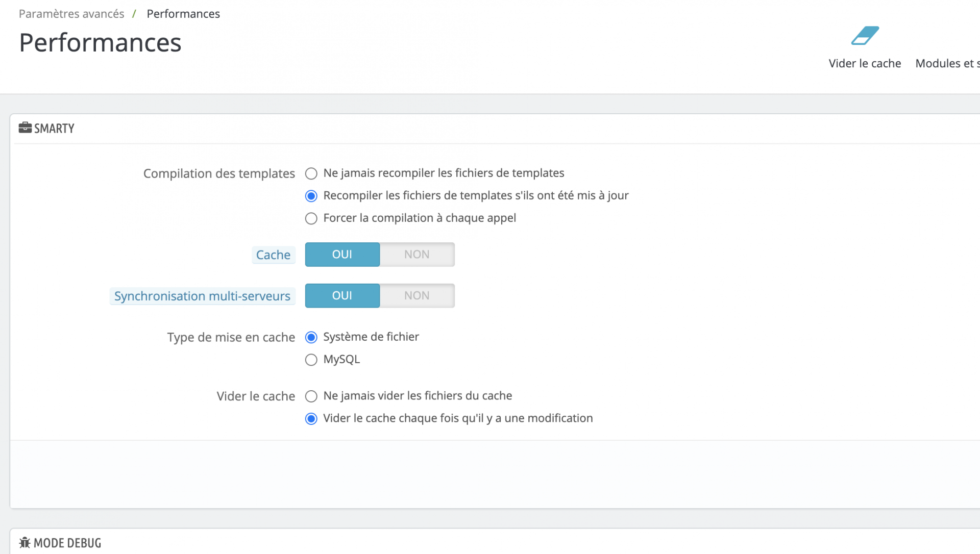Click the Synchronisation multi-serveurs help label

tap(202, 296)
